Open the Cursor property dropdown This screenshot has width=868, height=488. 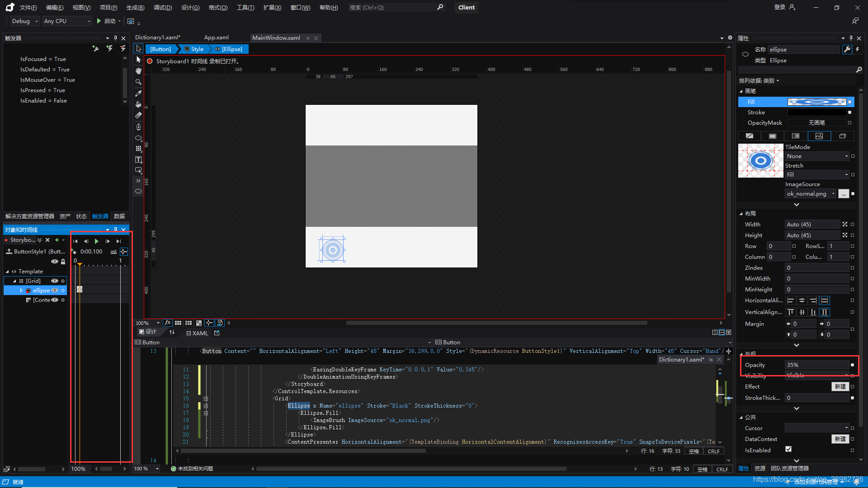click(x=817, y=428)
